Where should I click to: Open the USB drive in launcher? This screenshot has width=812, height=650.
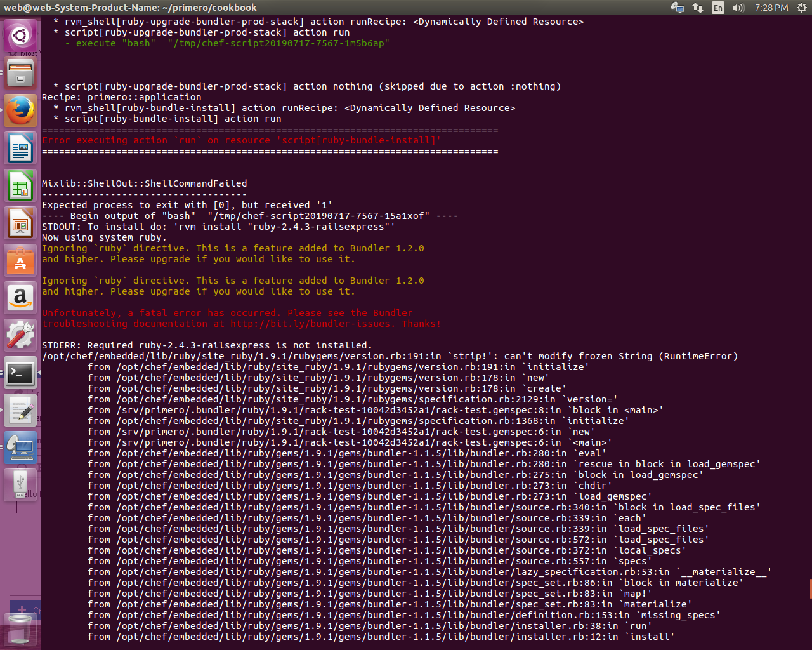pos(20,486)
